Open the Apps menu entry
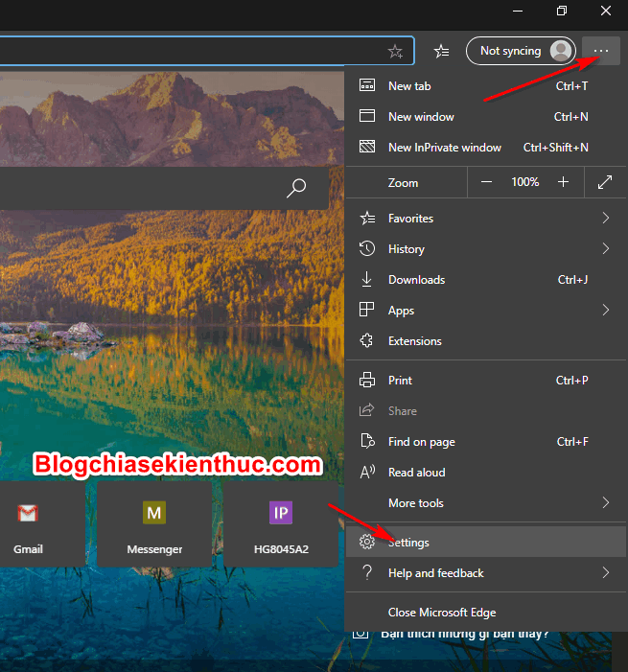Image resolution: width=628 pixels, height=672 pixels. pyautogui.click(x=485, y=310)
